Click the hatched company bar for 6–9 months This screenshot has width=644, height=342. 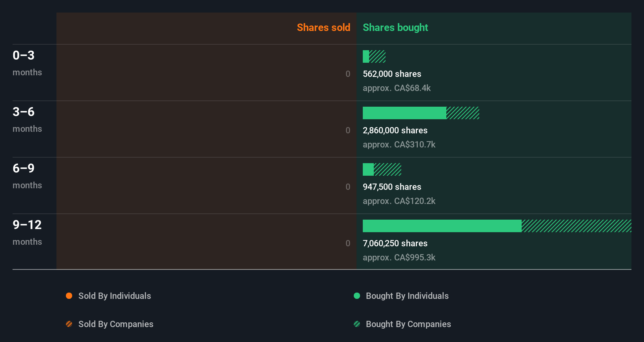click(387, 169)
